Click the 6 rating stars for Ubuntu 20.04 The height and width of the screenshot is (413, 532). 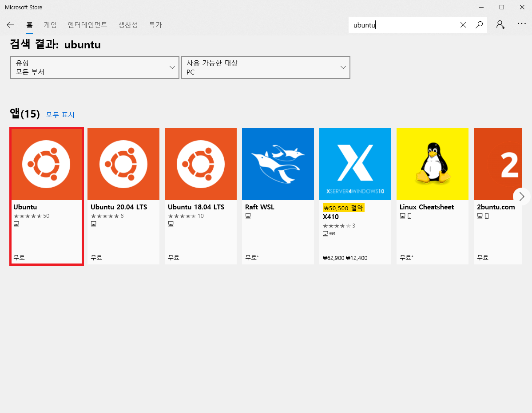(x=107, y=216)
